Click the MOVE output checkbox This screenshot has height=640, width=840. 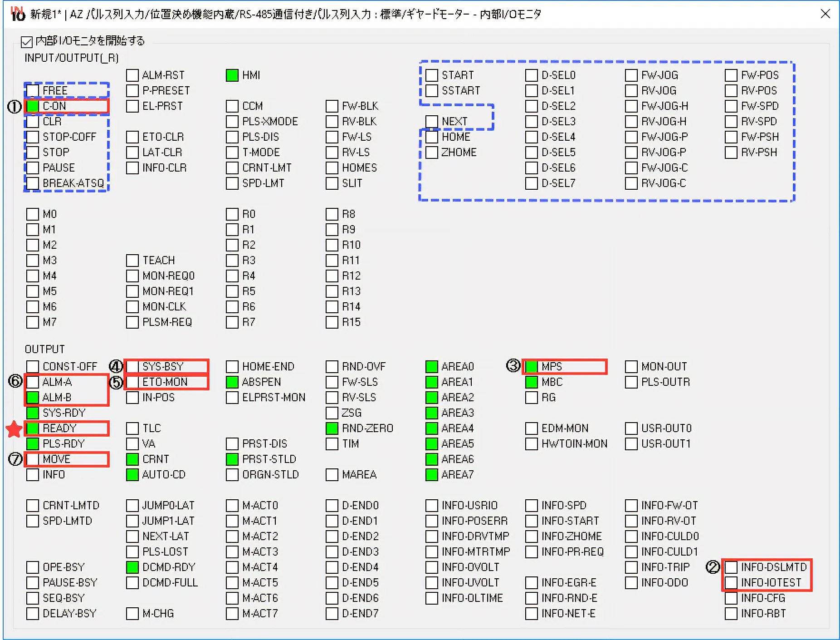(33, 459)
